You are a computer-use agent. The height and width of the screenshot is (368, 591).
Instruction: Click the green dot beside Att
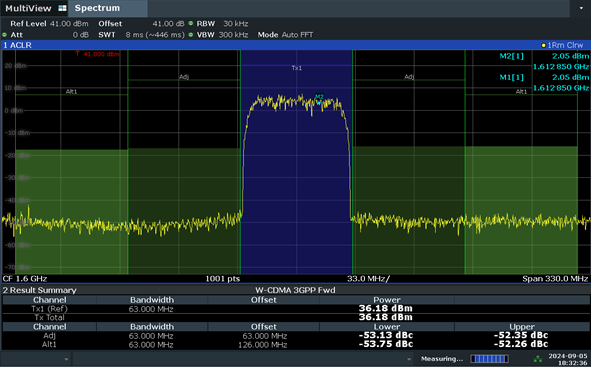[x=5, y=35]
